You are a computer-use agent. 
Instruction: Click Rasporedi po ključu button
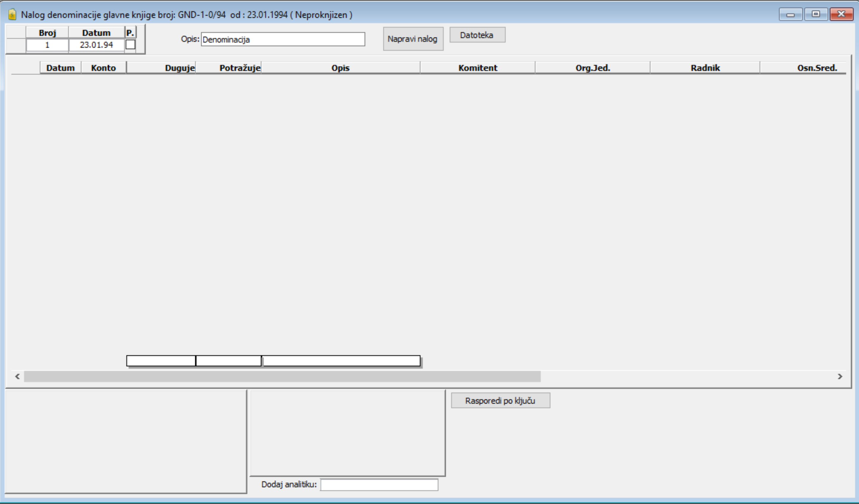(500, 400)
